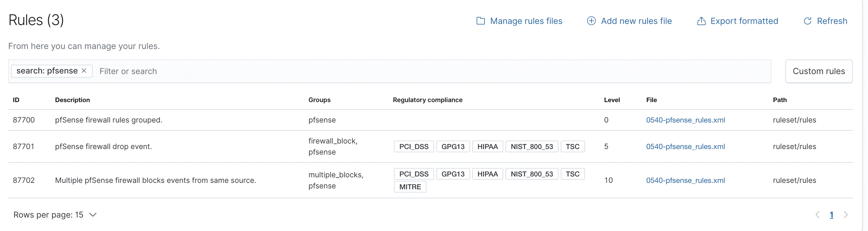The width and height of the screenshot is (868, 231).
Task: Toggle the Custom rules filter button
Action: tap(819, 71)
